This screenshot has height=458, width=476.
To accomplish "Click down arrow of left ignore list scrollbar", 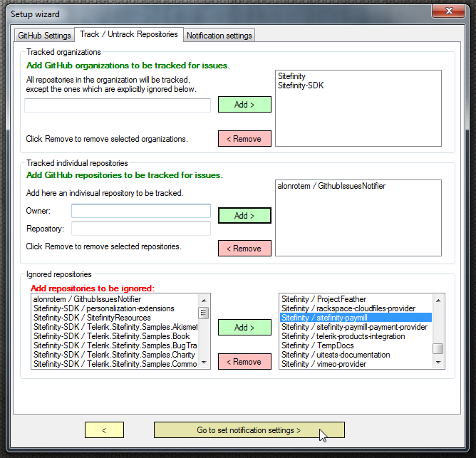I will click(x=204, y=362).
